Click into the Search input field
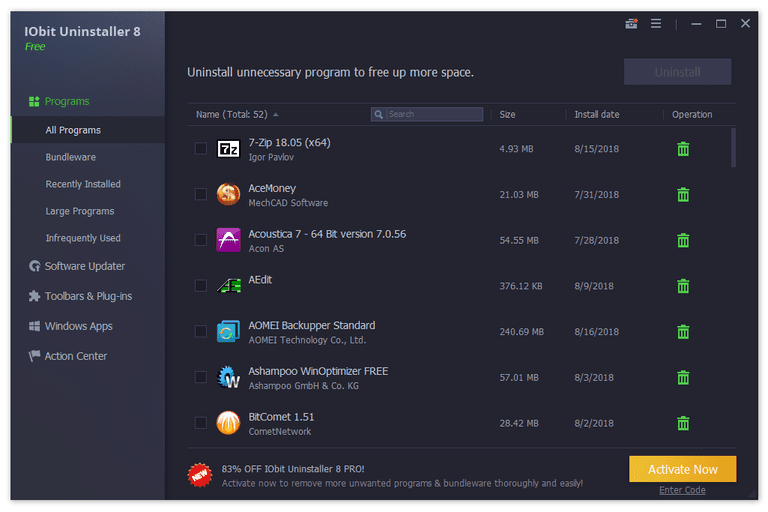Image resolution: width=768 pixels, height=512 pixels. (x=427, y=114)
